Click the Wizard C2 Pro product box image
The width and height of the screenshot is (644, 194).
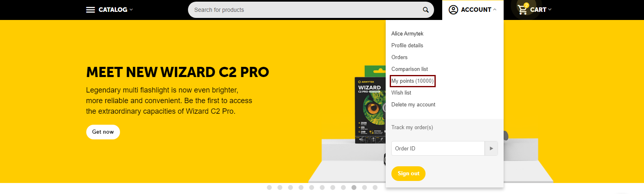coord(370,110)
